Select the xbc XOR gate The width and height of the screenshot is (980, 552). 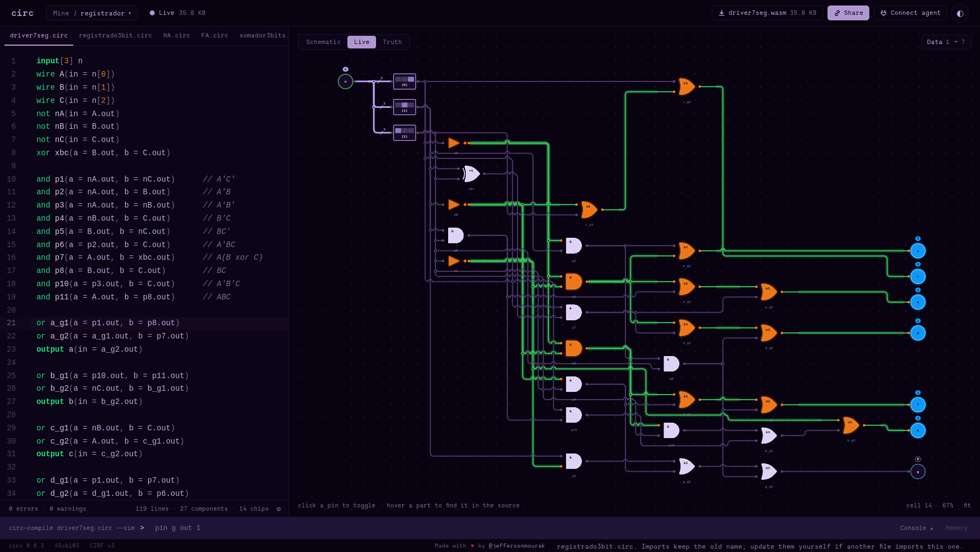472,174
